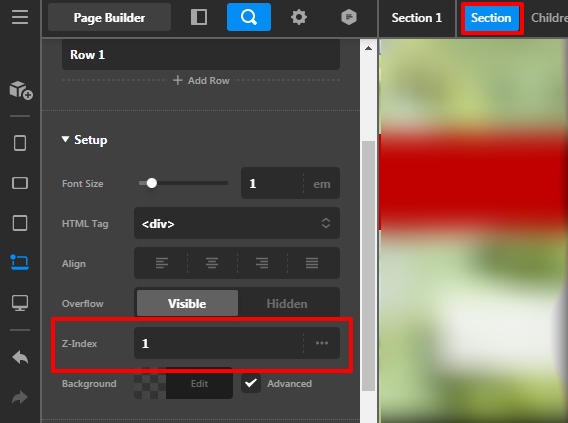The image size is (568, 423).
Task: Select the smallest phone viewport icon
Action: click(20, 143)
